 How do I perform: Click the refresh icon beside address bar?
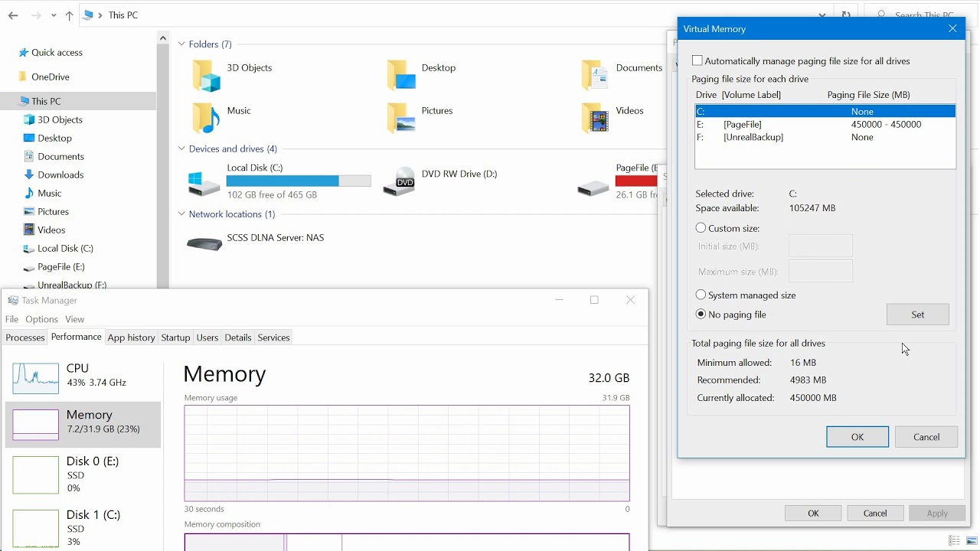coord(846,15)
